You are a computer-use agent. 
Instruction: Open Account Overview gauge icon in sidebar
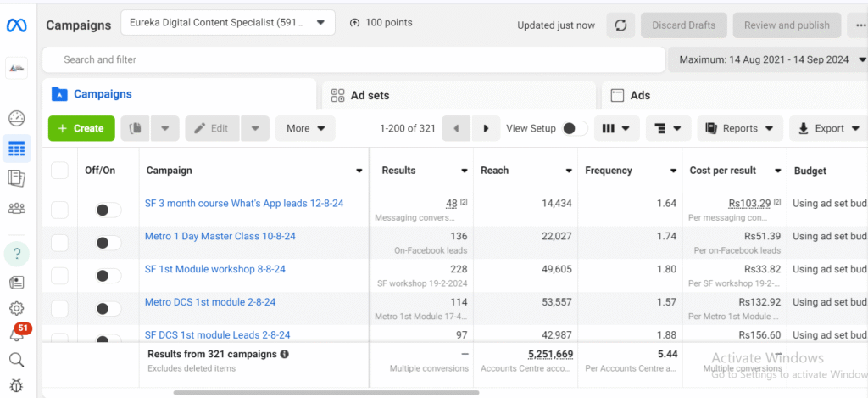(16, 119)
